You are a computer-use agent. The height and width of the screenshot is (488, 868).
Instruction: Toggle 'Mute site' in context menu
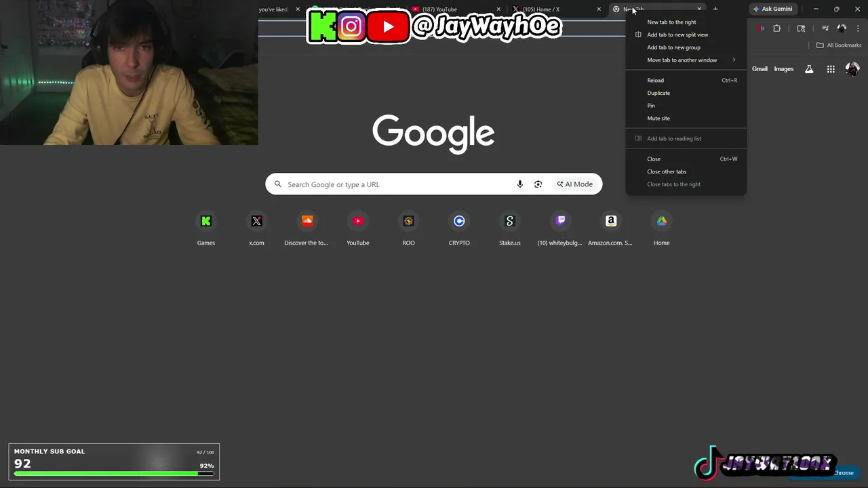point(686,118)
